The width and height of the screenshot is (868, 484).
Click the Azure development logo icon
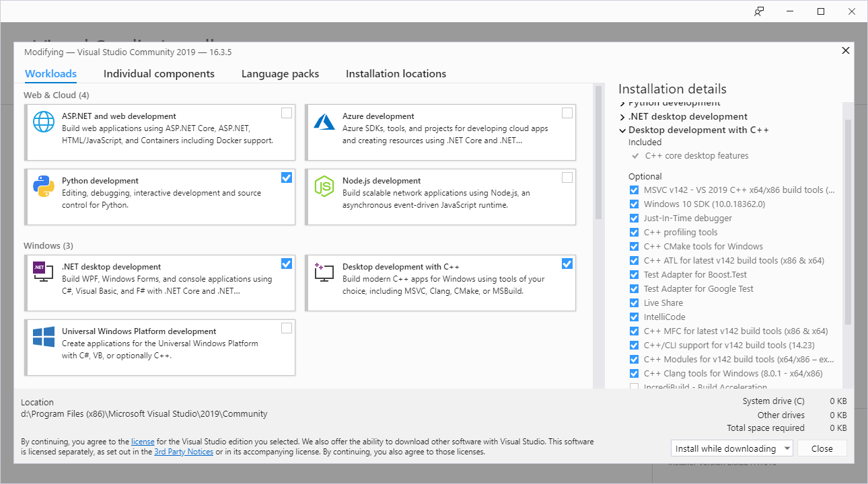point(324,122)
